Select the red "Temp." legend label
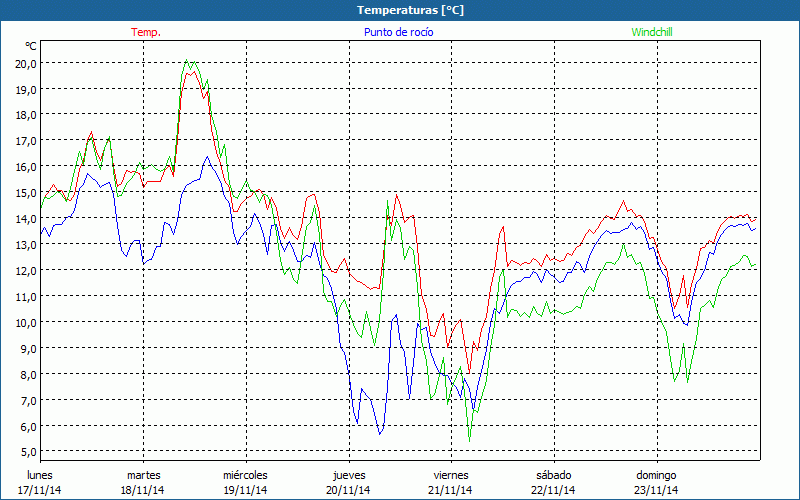This screenshot has width=800, height=500. coord(146,32)
